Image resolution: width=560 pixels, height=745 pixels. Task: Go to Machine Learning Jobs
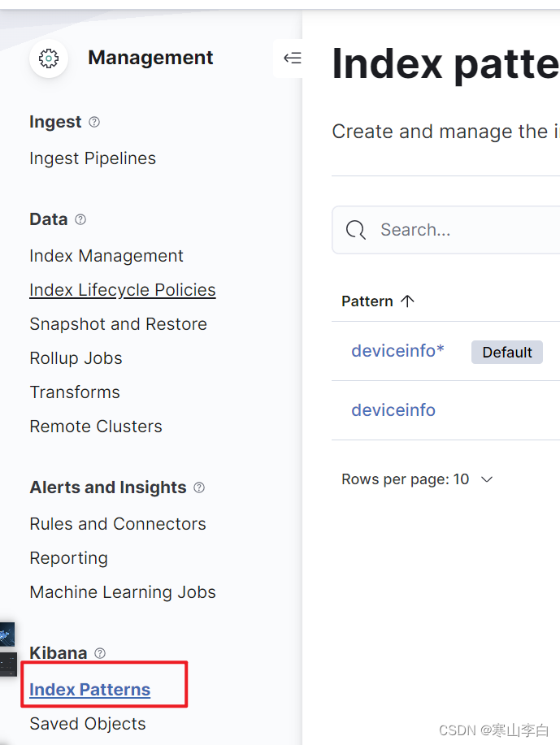click(123, 592)
